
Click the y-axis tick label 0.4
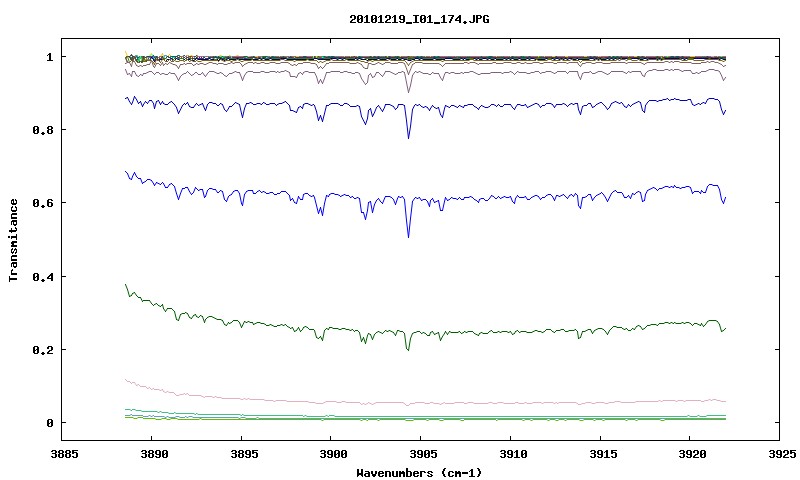point(43,276)
